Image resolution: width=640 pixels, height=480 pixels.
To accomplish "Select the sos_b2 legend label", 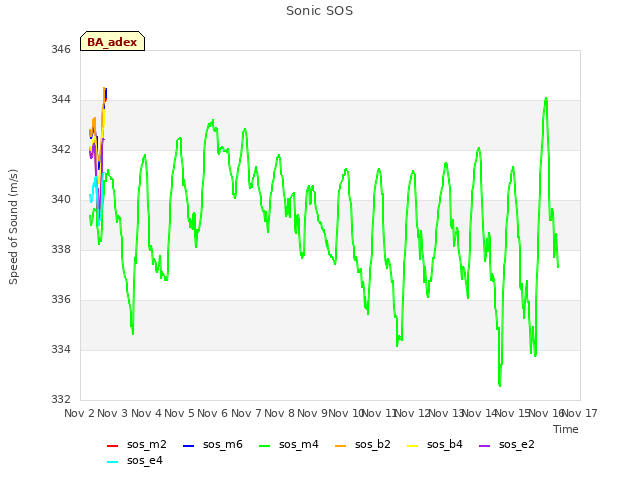I will coord(373,444).
